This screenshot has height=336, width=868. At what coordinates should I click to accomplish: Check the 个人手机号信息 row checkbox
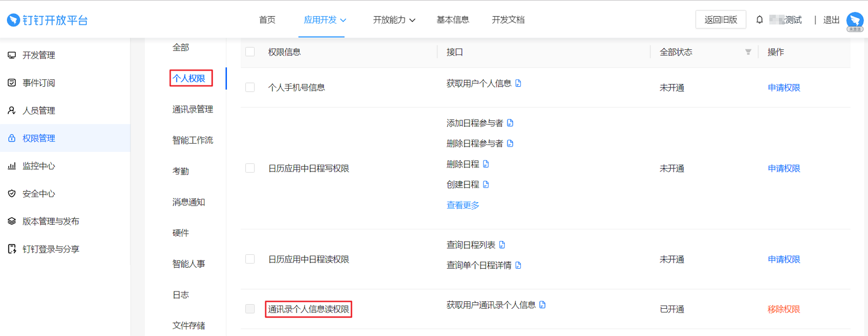(250, 87)
